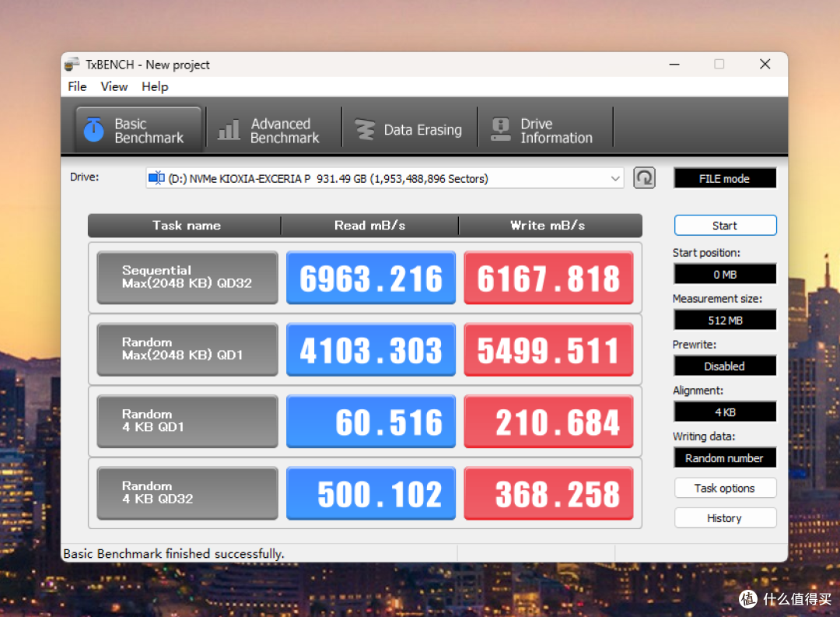Click the 4103.303 read result
840x617 pixels.
(x=371, y=349)
